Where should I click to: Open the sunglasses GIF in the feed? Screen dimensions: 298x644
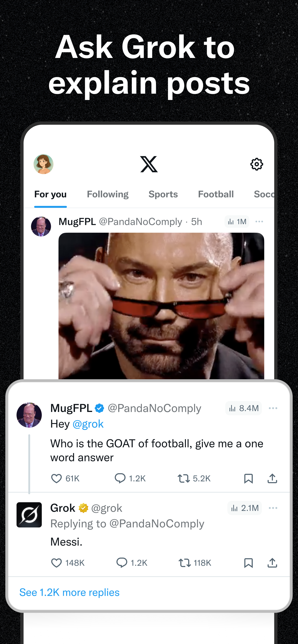(161, 305)
